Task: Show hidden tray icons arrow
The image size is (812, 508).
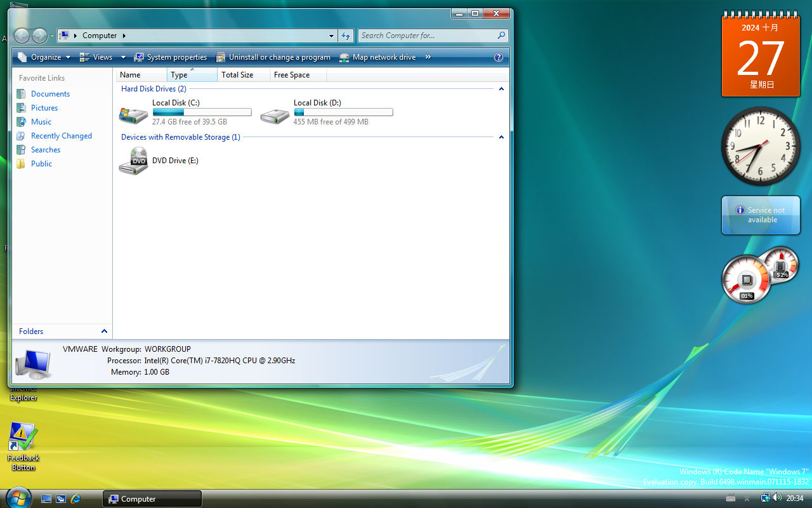Action: [x=747, y=498]
